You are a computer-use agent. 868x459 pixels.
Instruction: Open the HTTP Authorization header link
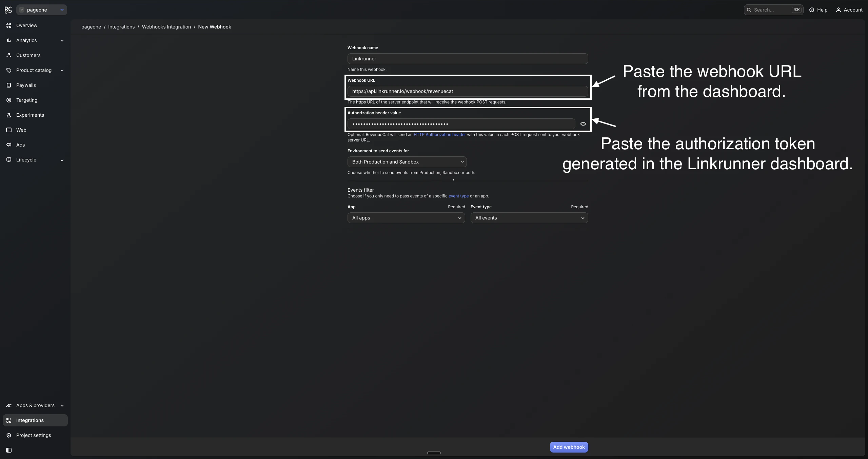tap(439, 134)
